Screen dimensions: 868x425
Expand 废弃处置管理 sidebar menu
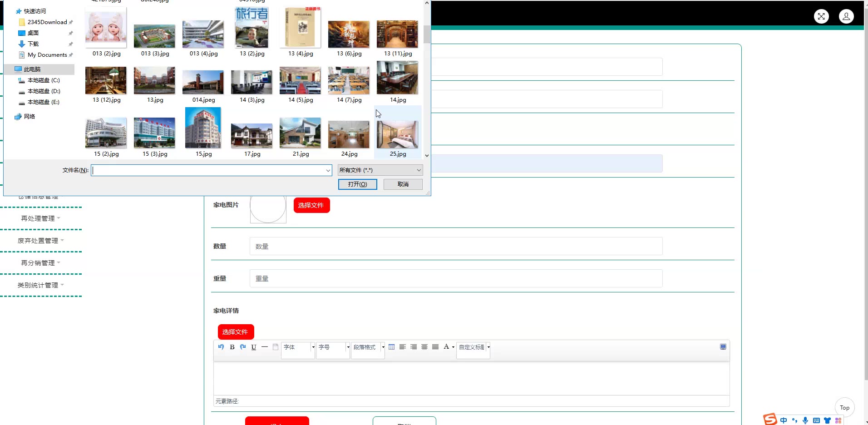40,241
